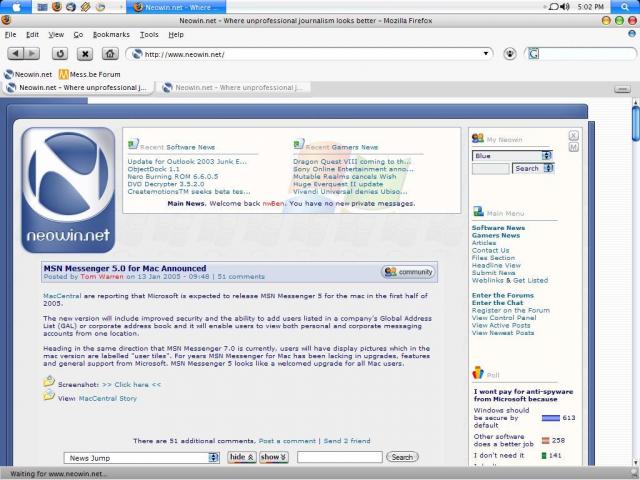Click the Spotlight search magnifier icon

click(x=625, y=7)
